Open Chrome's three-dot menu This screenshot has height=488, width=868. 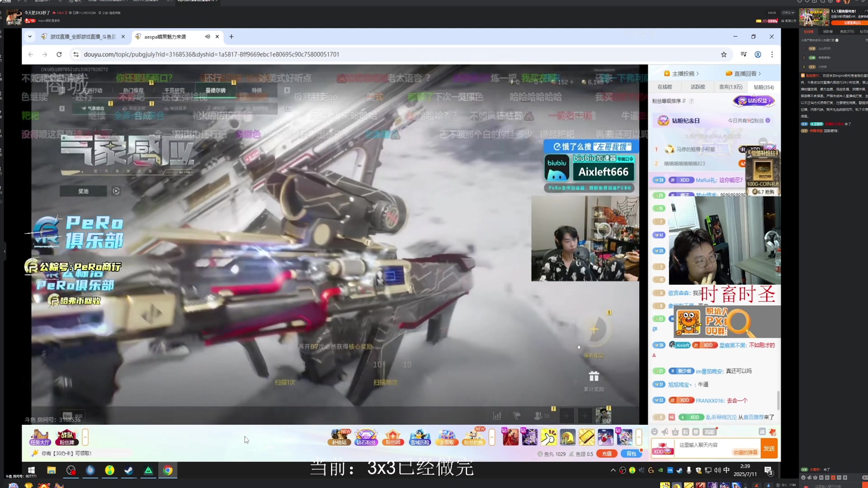coord(772,54)
